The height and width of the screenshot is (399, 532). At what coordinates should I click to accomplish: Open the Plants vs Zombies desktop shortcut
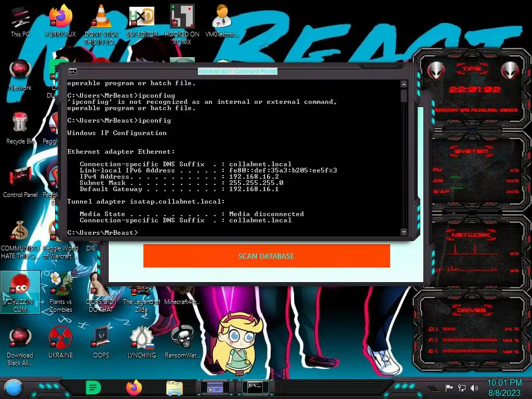60,292
